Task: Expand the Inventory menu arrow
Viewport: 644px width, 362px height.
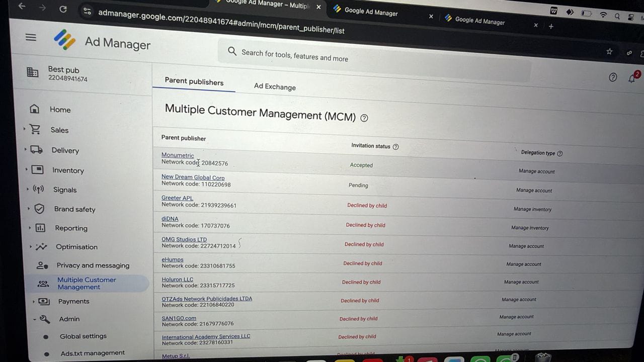Action: 26,169
